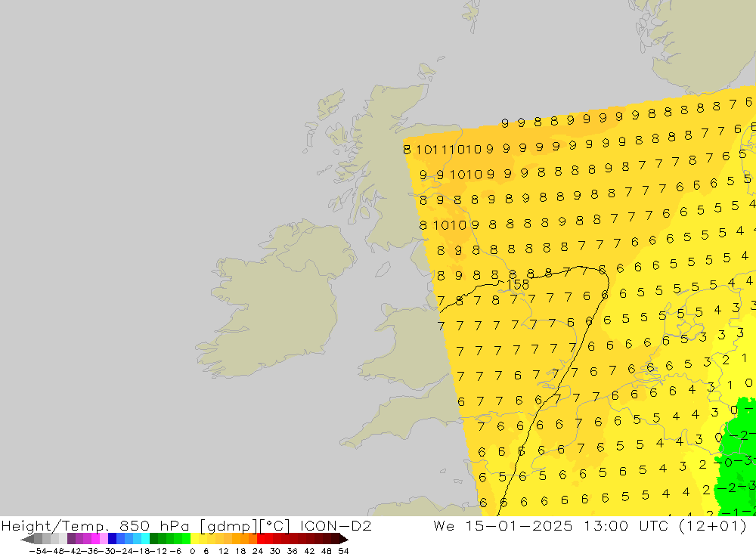
Task: Click the 'We' weekday abbreviation
Action: (x=444, y=525)
